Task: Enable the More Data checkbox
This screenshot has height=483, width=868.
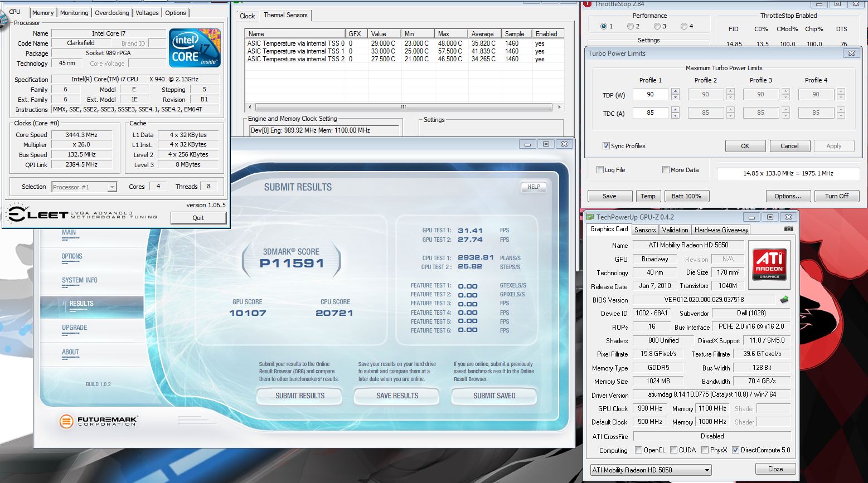Action: click(x=666, y=170)
